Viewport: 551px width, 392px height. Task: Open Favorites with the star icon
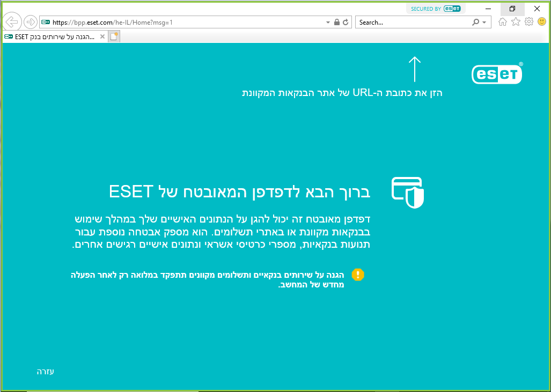tap(516, 22)
